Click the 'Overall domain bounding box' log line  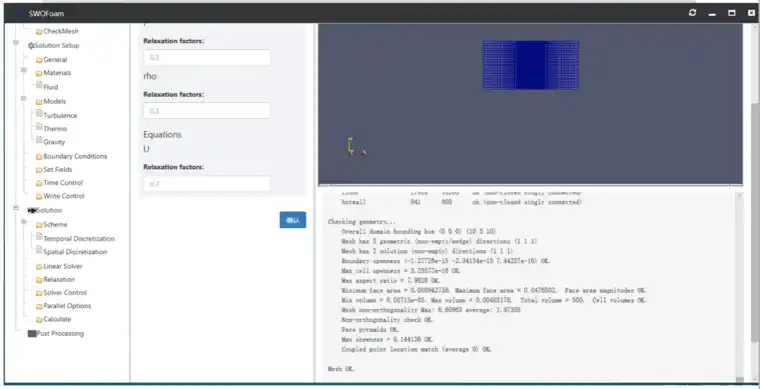point(419,232)
